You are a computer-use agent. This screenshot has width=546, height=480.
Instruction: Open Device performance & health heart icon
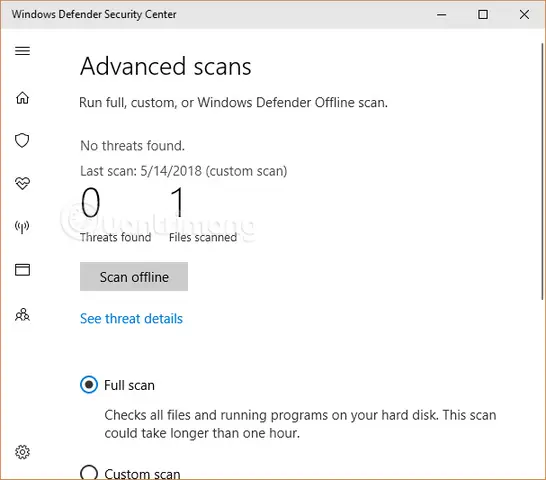[x=22, y=183]
